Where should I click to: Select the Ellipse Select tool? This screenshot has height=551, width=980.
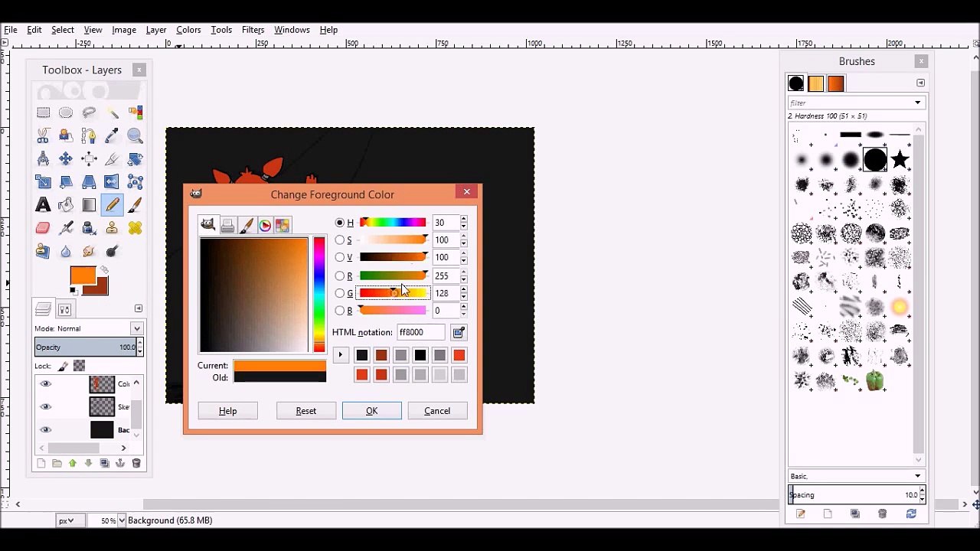(x=66, y=112)
